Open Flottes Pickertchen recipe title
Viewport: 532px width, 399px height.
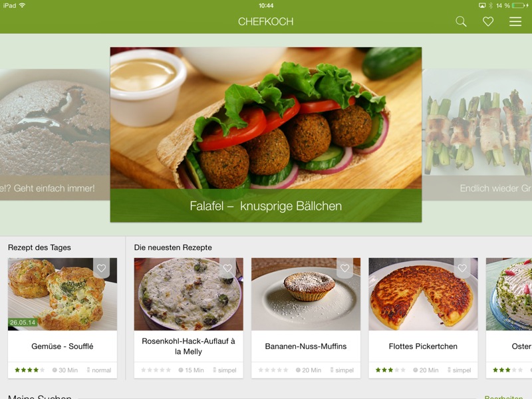[x=423, y=346]
